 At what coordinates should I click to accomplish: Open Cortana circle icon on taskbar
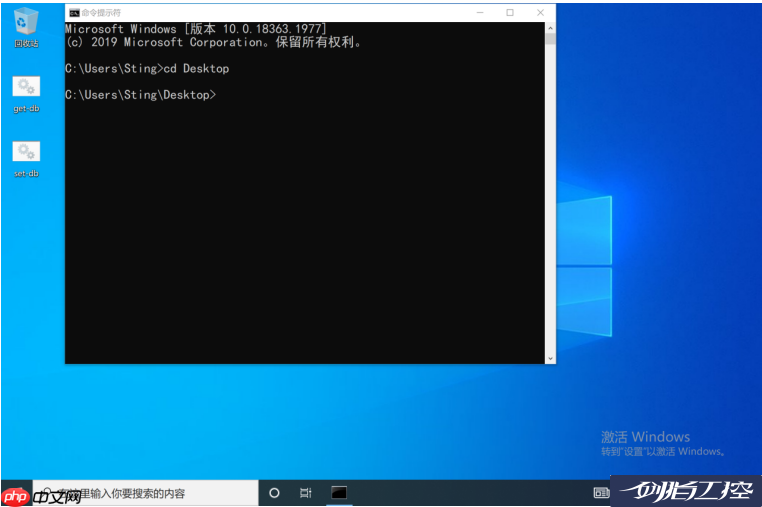pyautogui.click(x=274, y=493)
